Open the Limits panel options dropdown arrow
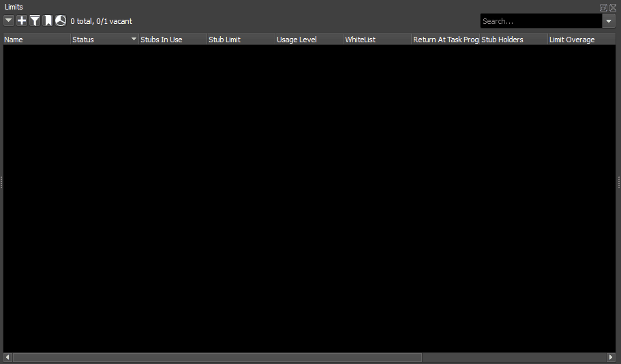The image size is (621, 364). [x=9, y=20]
